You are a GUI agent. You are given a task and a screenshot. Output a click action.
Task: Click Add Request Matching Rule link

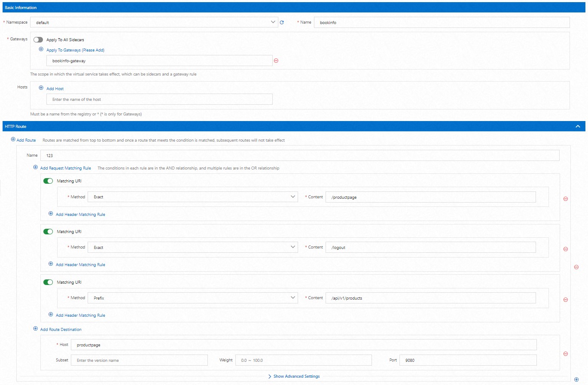(x=66, y=168)
